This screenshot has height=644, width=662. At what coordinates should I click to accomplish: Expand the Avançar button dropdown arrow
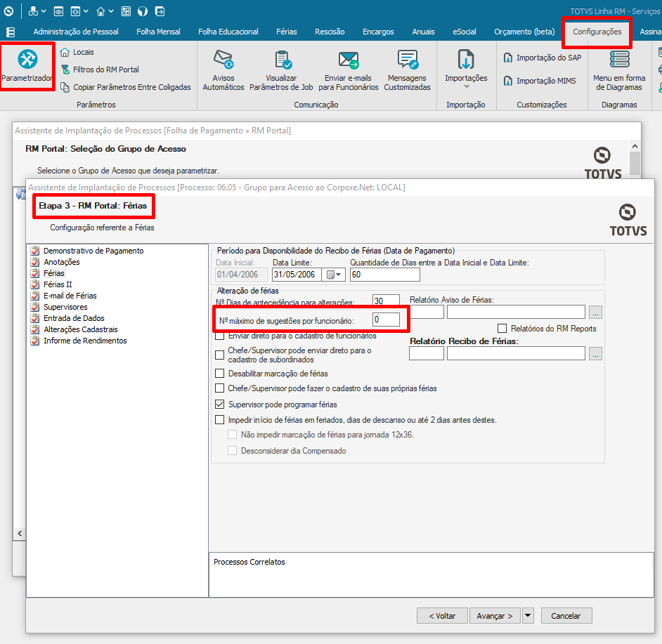point(528,616)
